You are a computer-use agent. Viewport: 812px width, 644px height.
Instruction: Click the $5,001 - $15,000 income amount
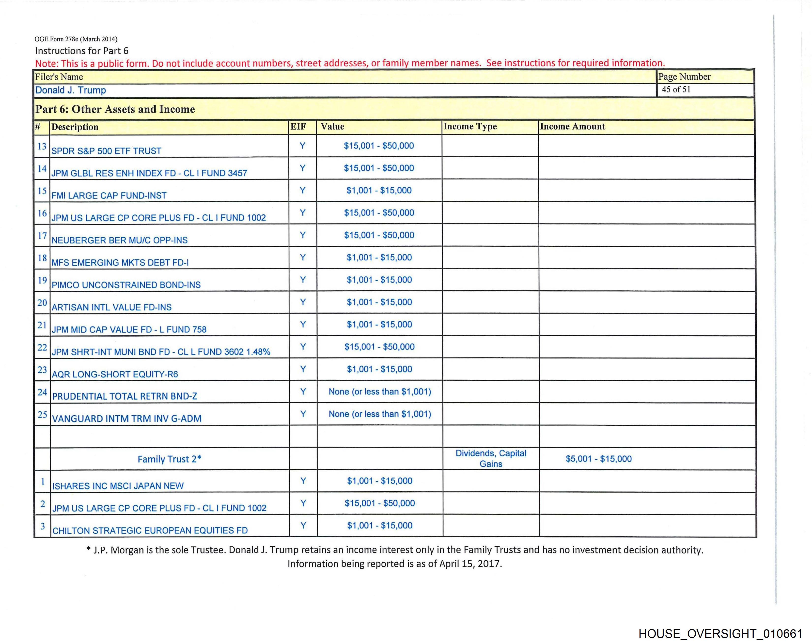tap(598, 458)
